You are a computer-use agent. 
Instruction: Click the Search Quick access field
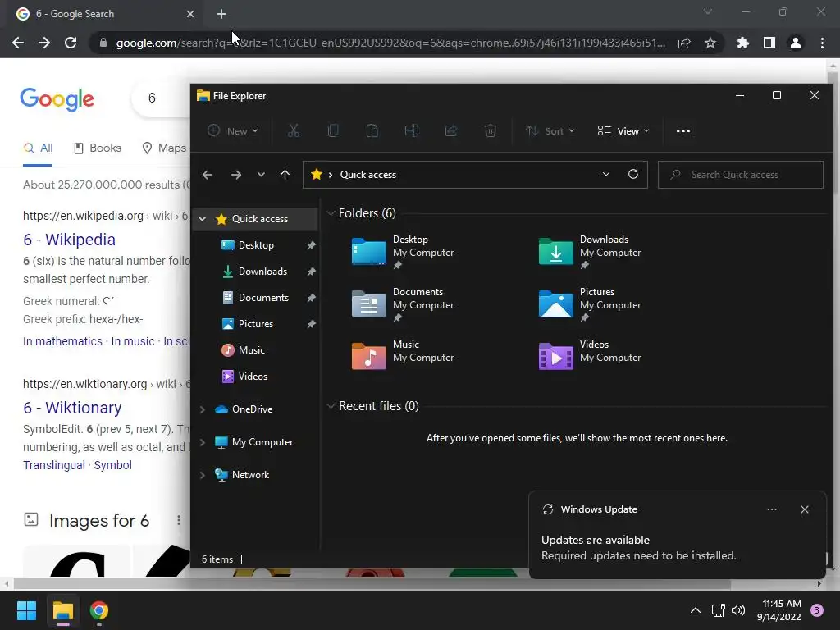coord(741,175)
